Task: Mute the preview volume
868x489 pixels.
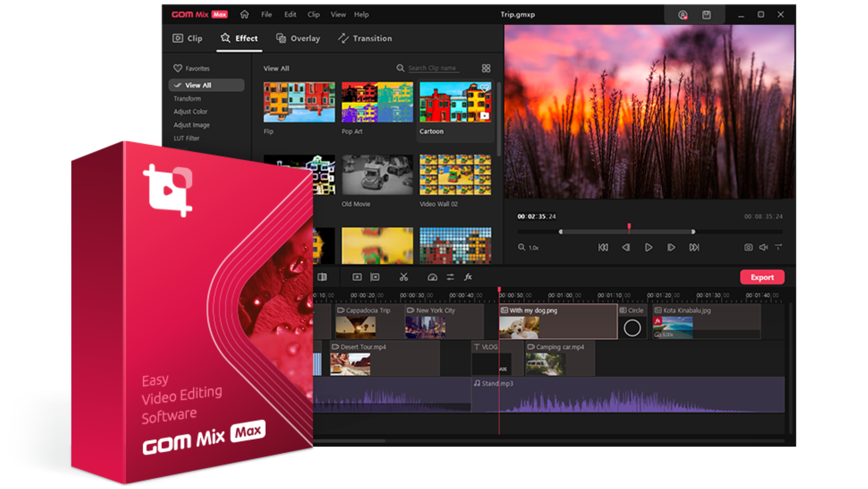Action: pyautogui.click(x=764, y=247)
